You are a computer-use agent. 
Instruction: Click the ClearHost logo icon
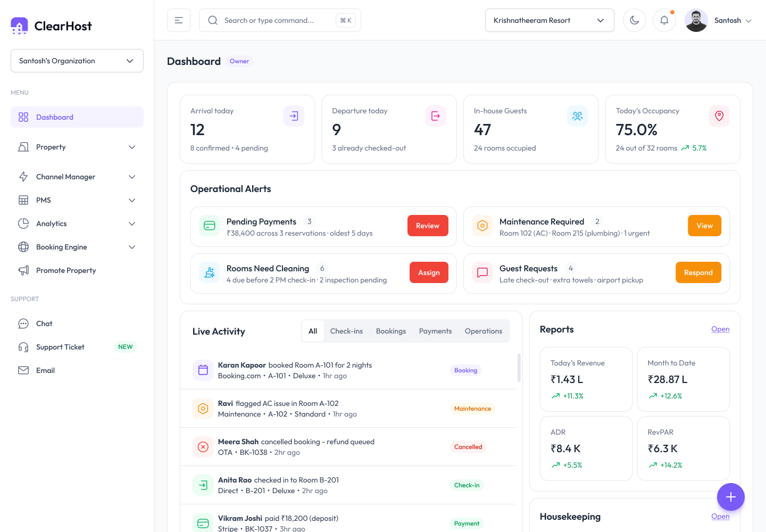click(19, 26)
